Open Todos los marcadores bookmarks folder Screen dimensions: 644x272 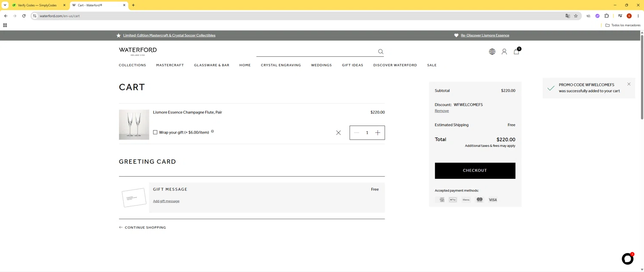coord(623,25)
